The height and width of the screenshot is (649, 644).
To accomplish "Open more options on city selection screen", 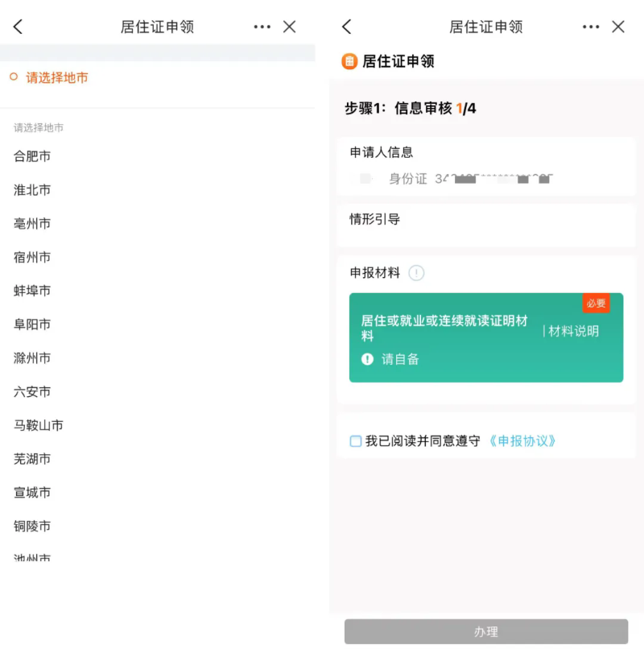I will tap(262, 27).
